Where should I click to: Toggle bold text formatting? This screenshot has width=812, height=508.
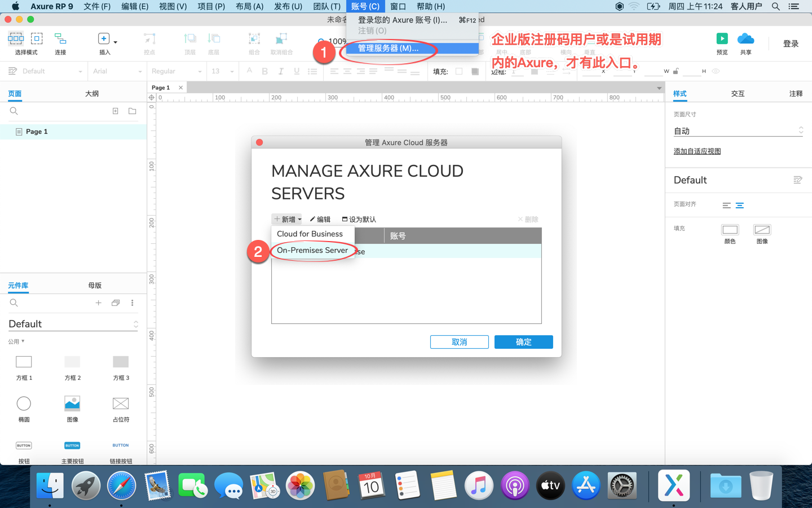click(x=264, y=71)
